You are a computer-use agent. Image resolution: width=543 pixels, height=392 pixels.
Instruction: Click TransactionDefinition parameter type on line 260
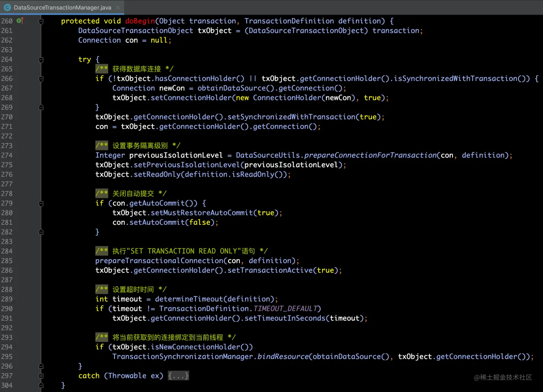tap(289, 21)
